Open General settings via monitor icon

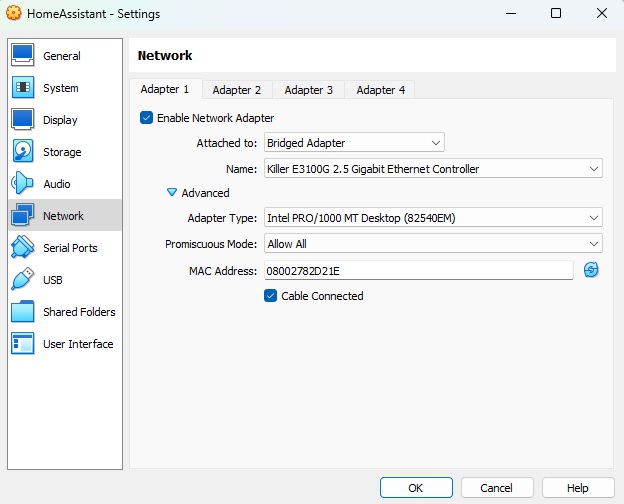pyautogui.click(x=23, y=55)
